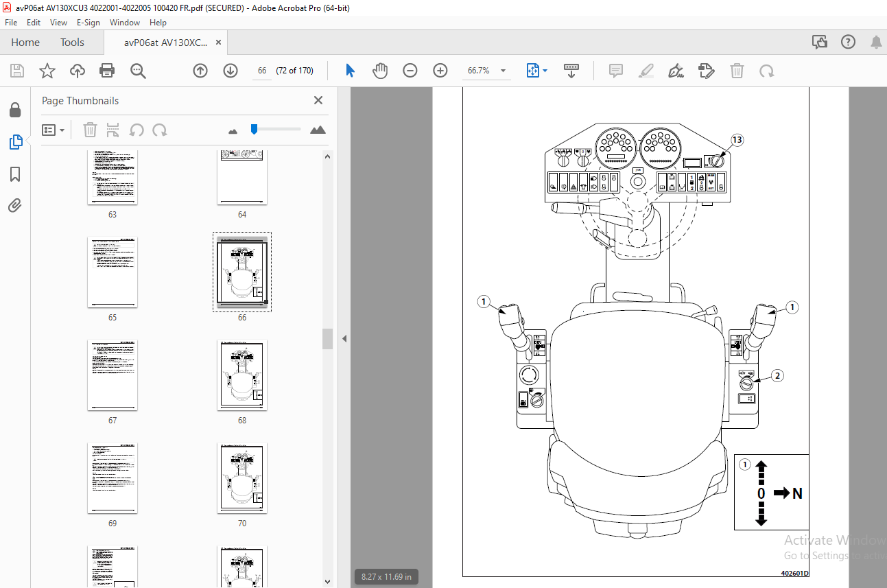Select page 67 thumbnail
The height and width of the screenshot is (588, 887).
[x=113, y=375]
